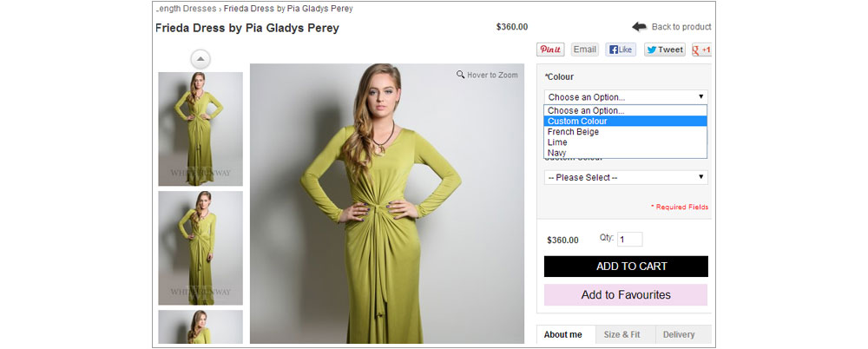Click Add to Favourites button
Image resolution: width=868 pixels, height=349 pixels.
tap(626, 295)
